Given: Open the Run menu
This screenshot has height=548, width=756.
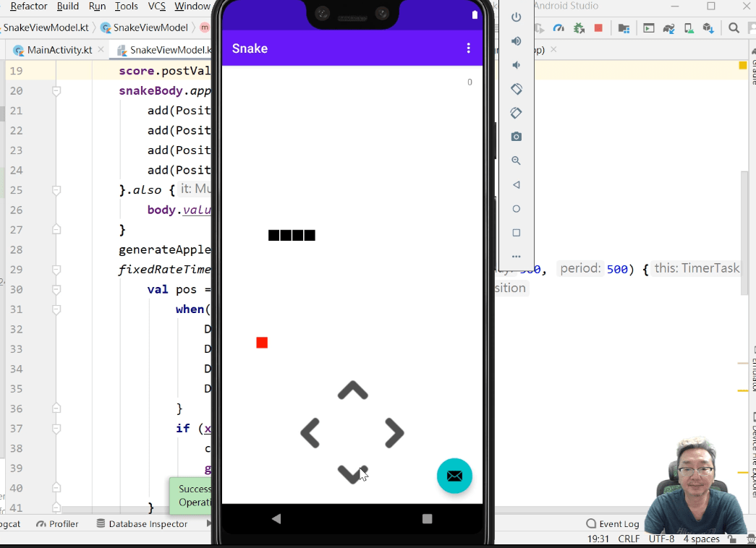Looking at the screenshot, I should click(97, 7).
